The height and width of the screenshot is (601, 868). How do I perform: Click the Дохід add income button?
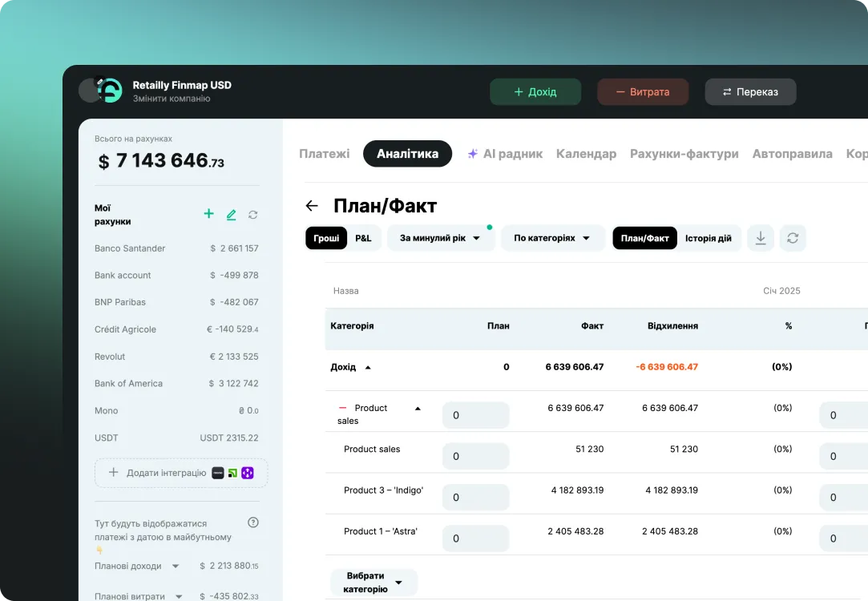coord(535,92)
